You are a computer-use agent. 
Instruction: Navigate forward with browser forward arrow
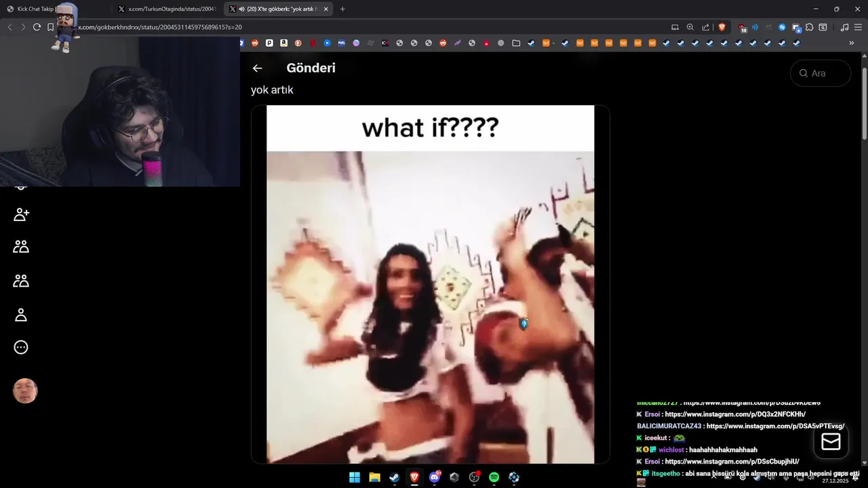pyautogui.click(x=23, y=27)
